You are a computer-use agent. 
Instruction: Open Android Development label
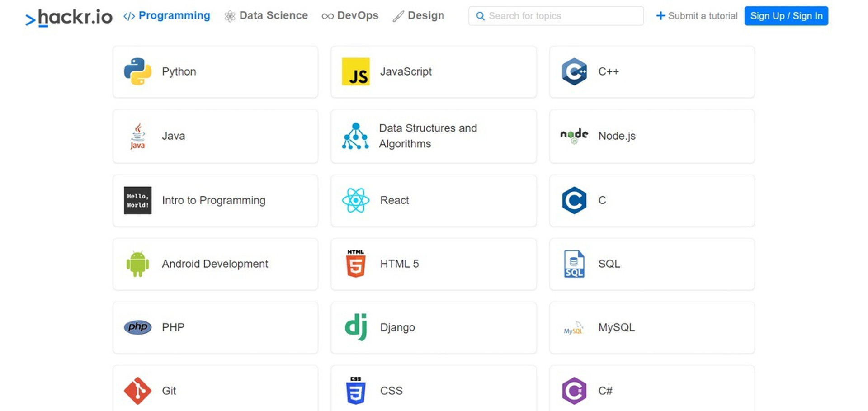tap(215, 264)
